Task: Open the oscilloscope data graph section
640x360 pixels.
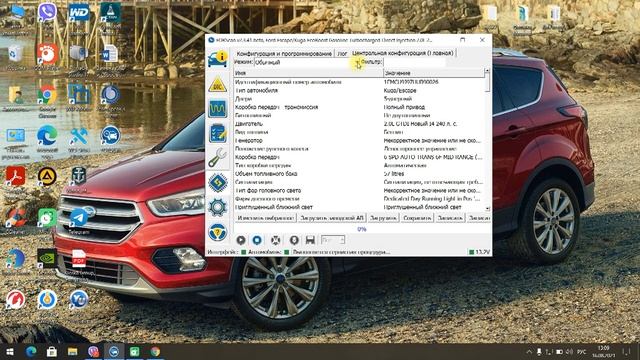Action: point(218,109)
